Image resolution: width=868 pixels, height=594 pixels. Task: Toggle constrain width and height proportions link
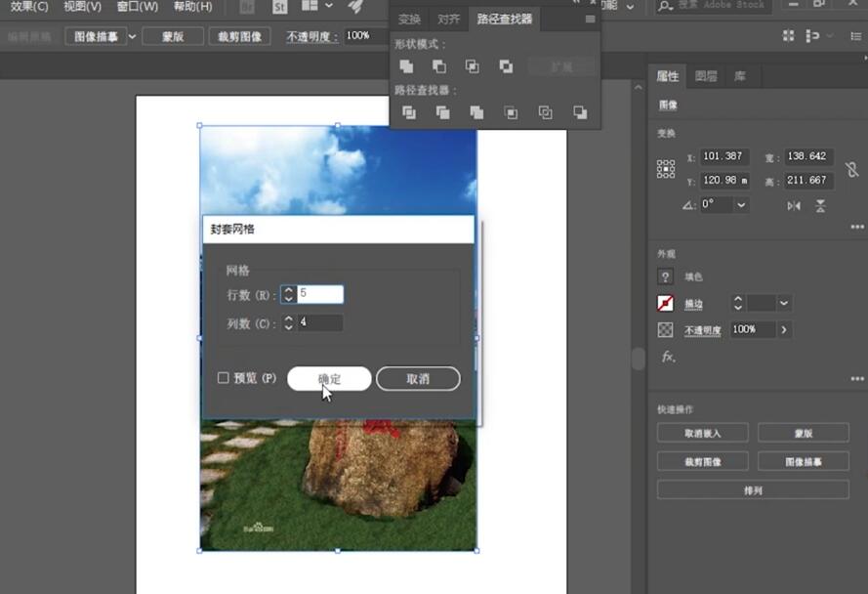[x=851, y=169]
